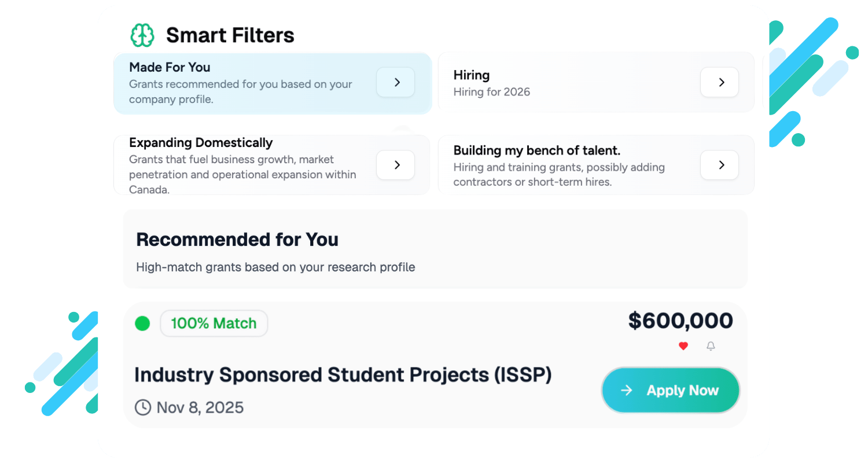Click the clock icon beside Nov 8, 2025
868x463 pixels.
click(x=143, y=407)
